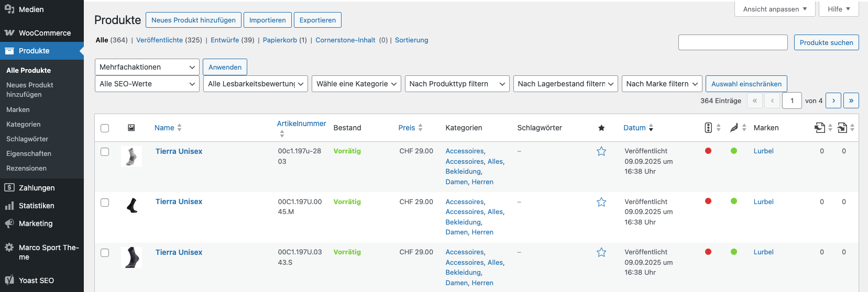Click the incoming internal links column icon
This screenshot has width=868, height=292.
(x=842, y=128)
